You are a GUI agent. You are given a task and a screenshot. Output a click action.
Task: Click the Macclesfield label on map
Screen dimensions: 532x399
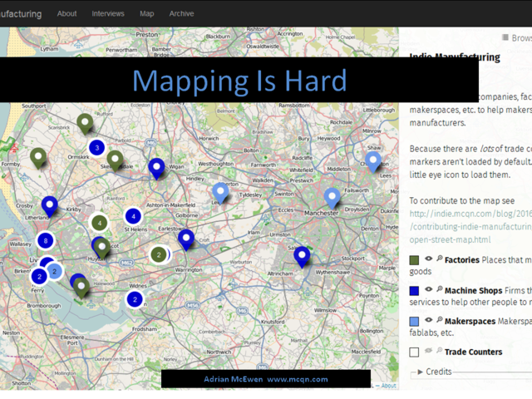(x=366, y=352)
